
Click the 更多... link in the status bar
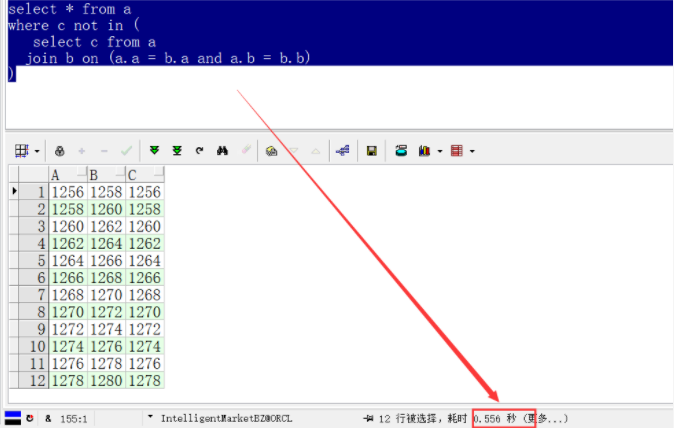pos(547,419)
